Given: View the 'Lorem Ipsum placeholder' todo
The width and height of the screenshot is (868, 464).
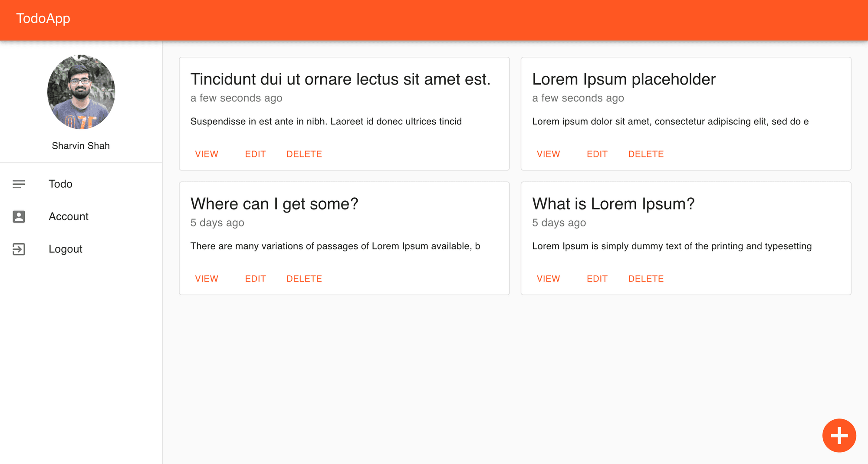Looking at the screenshot, I should pyautogui.click(x=548, y=154).
